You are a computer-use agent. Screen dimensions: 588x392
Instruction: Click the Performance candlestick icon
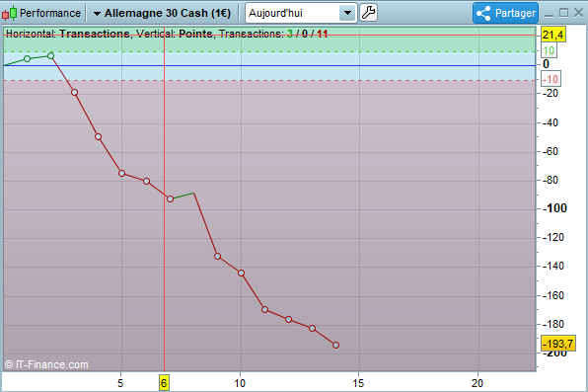[x=10, y=13]
